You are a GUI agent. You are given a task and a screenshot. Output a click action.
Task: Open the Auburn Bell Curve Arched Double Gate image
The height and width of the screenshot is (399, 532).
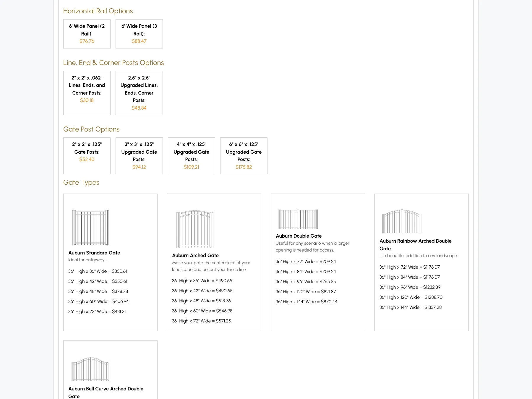[x=91, y=369]
